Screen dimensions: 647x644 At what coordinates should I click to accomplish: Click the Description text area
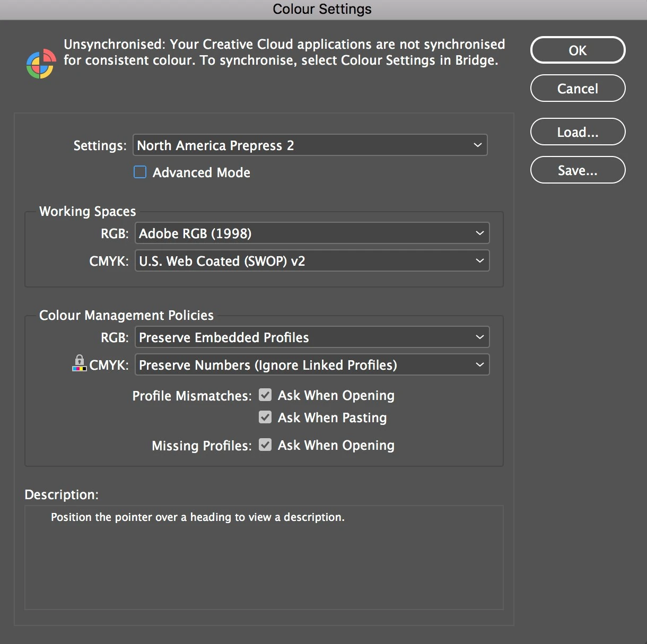coord(264,557)
